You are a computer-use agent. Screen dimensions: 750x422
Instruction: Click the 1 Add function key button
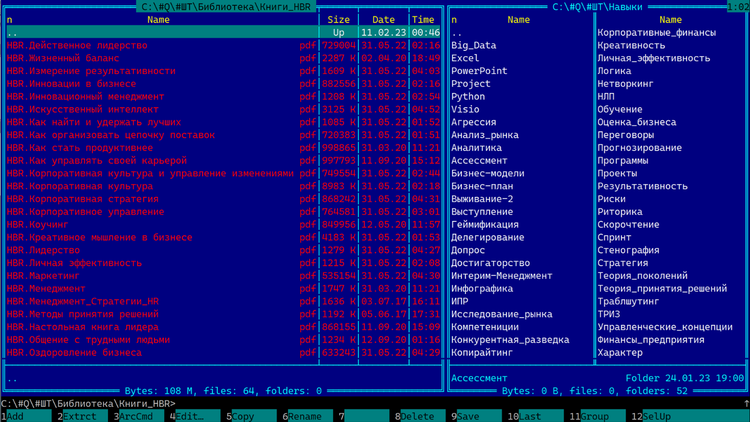pos(26,416)
